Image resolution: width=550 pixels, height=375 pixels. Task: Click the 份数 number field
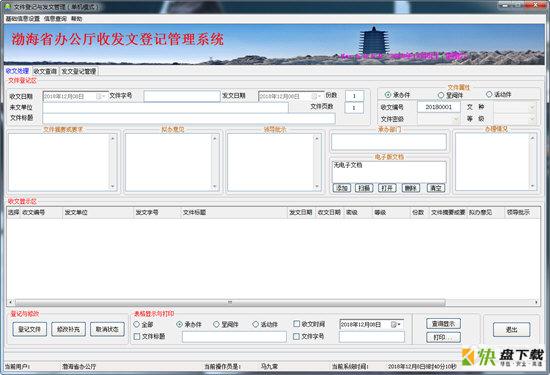click(x=354, y=96)
